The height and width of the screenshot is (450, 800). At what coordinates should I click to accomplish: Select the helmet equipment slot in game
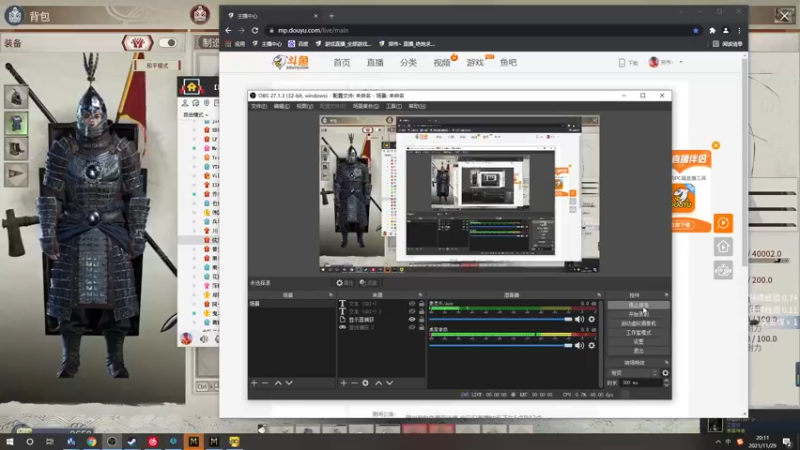[16, 97]
